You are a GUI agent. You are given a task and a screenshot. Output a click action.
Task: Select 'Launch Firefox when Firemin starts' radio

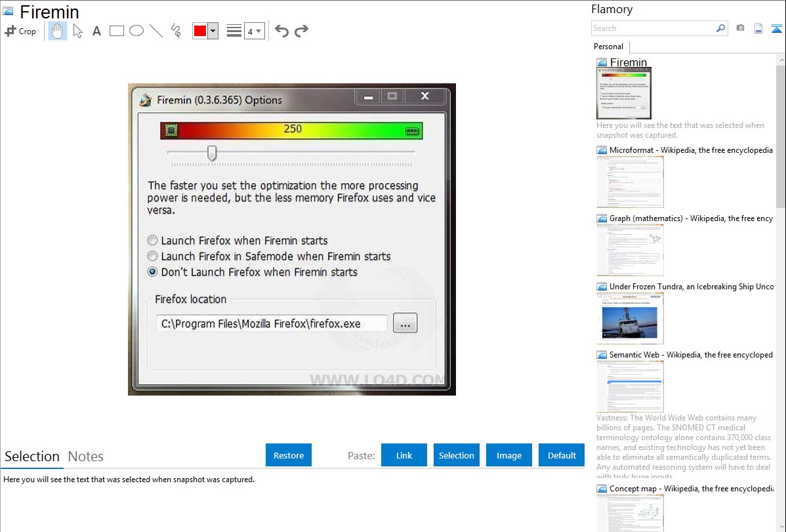[152, 241]
